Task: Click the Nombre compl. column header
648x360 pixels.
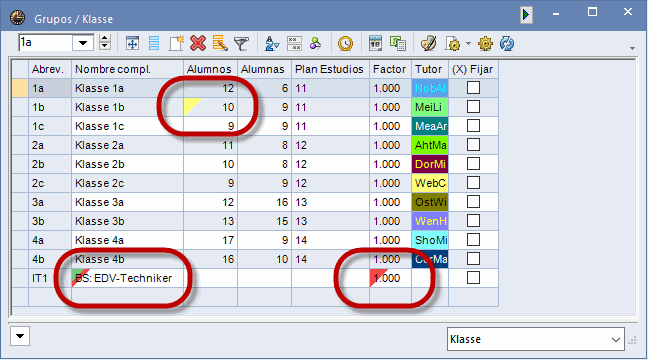Action: tap(127, 69)
